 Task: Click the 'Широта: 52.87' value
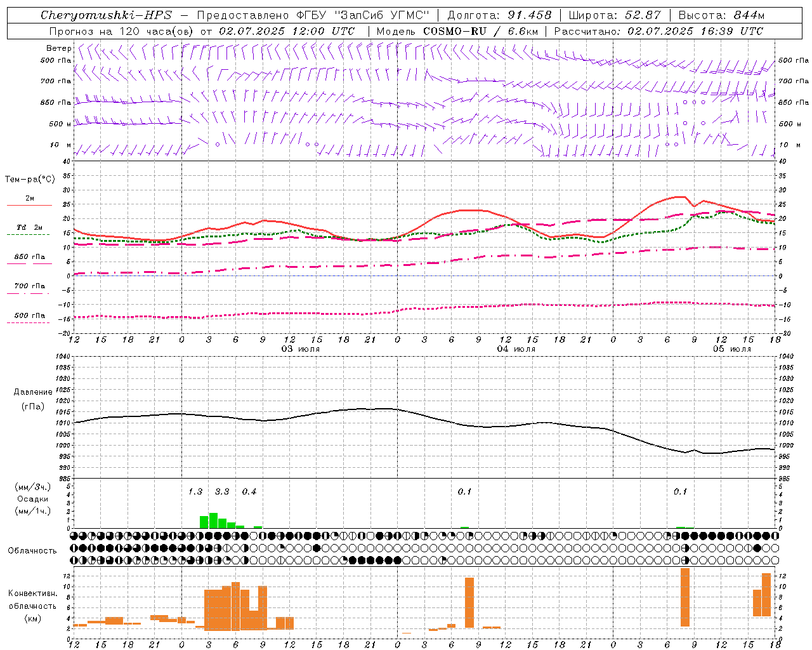[615, 15]
